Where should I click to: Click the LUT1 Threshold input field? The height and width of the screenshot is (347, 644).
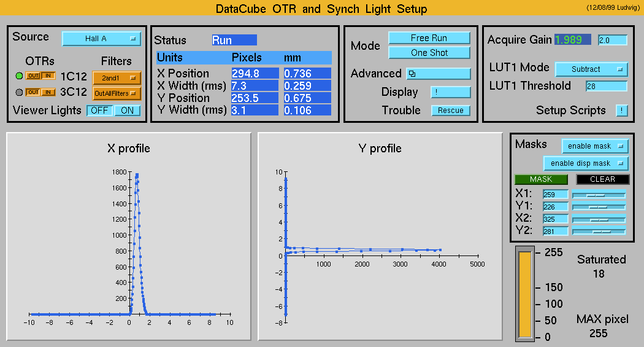pos(606,87)
